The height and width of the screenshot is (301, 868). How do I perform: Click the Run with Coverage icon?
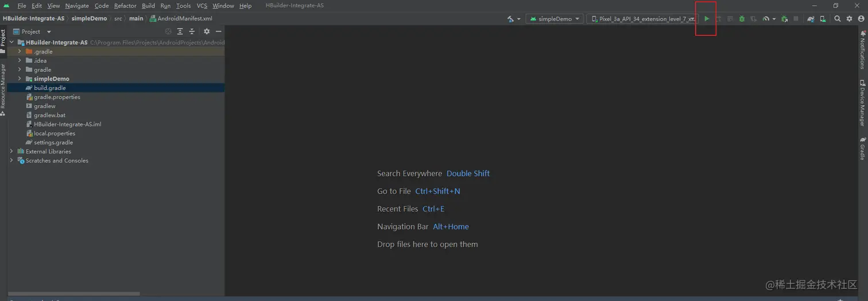754,19
